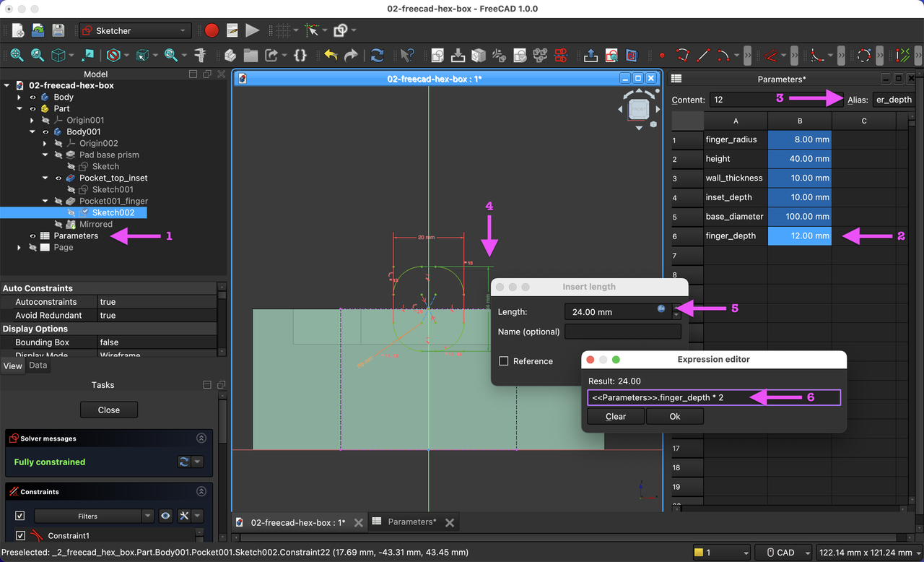
Task: Toggle visibility of Pocket_top_inset
Action: pyautogui.click(x=58, y=178)
